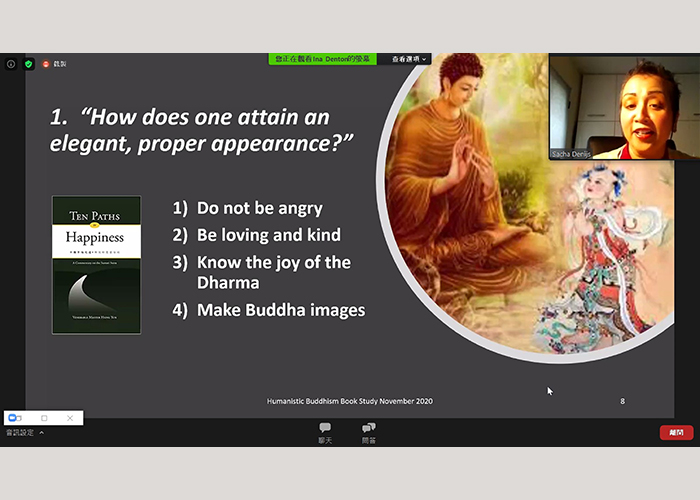This screenshot has width=700, height=500.
Task: Click the red recording indicator
Action: [46, 64]
